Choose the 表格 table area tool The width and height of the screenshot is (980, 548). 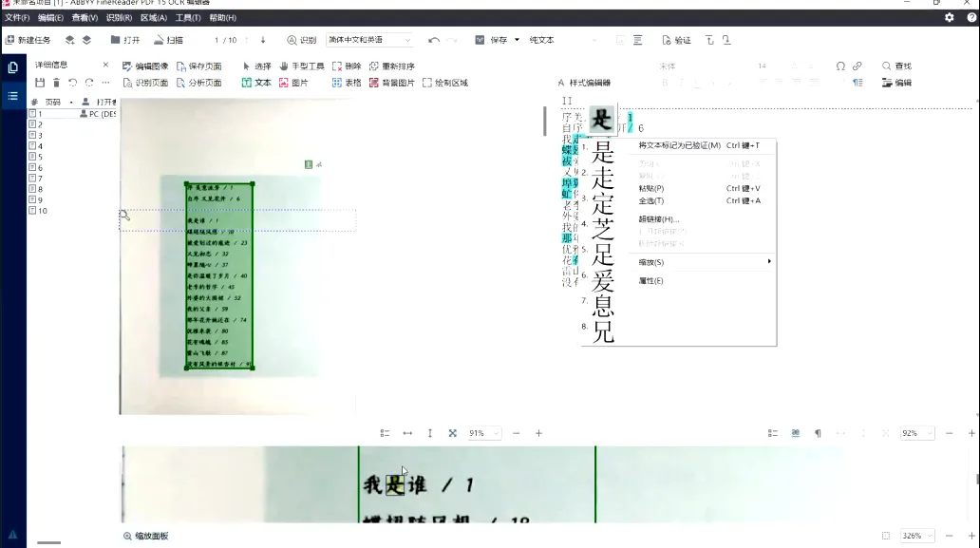[347, 83]
